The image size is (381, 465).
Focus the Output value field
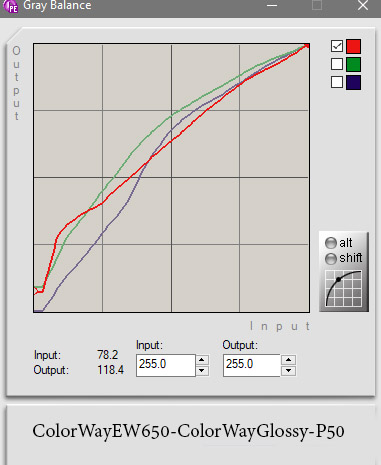click(252, 365)
